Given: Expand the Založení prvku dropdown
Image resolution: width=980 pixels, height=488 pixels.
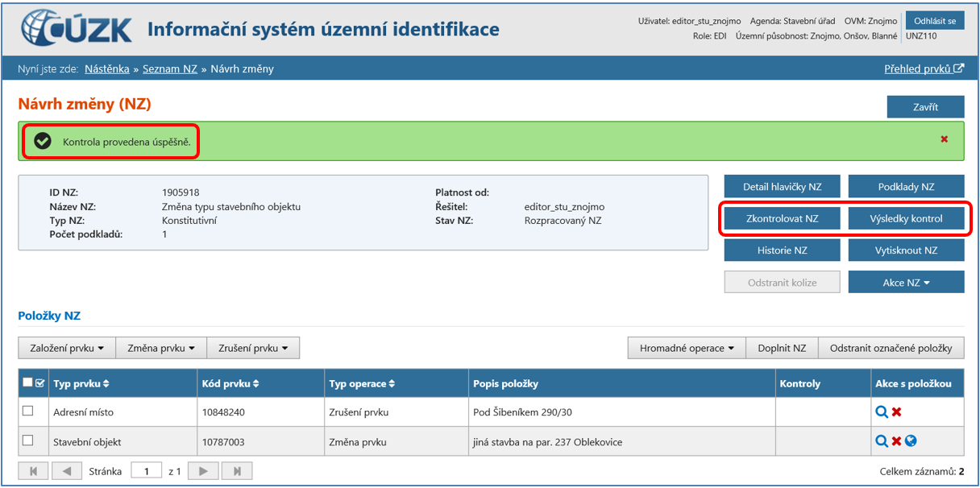Looking at the screenshot, I should point(67,348).
